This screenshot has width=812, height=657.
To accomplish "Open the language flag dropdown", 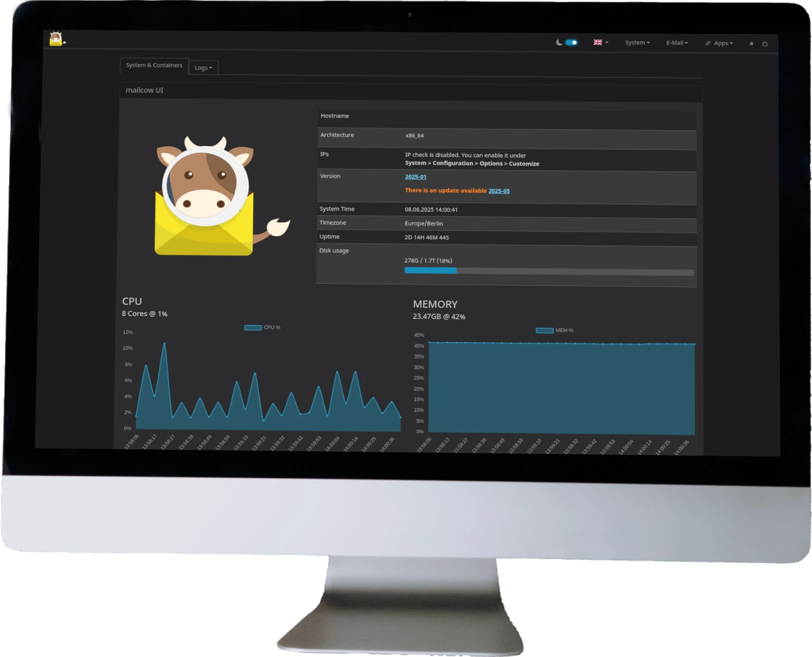I will click(x=601, y=42).
